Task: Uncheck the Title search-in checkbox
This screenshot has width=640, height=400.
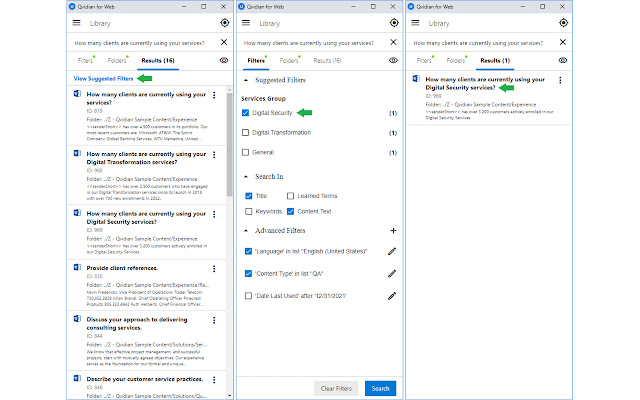Action: click(x=249, y=196)
